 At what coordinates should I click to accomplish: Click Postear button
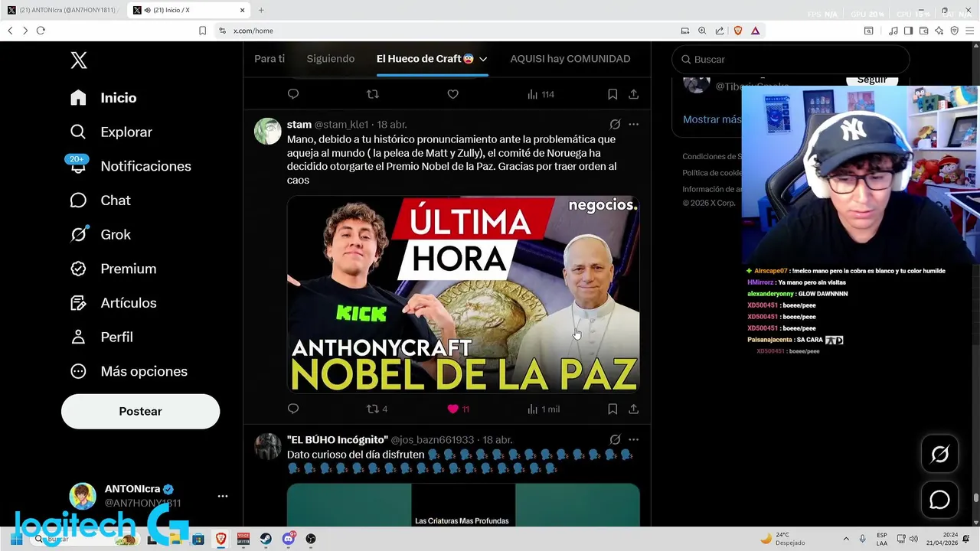(x=140, y=411)
